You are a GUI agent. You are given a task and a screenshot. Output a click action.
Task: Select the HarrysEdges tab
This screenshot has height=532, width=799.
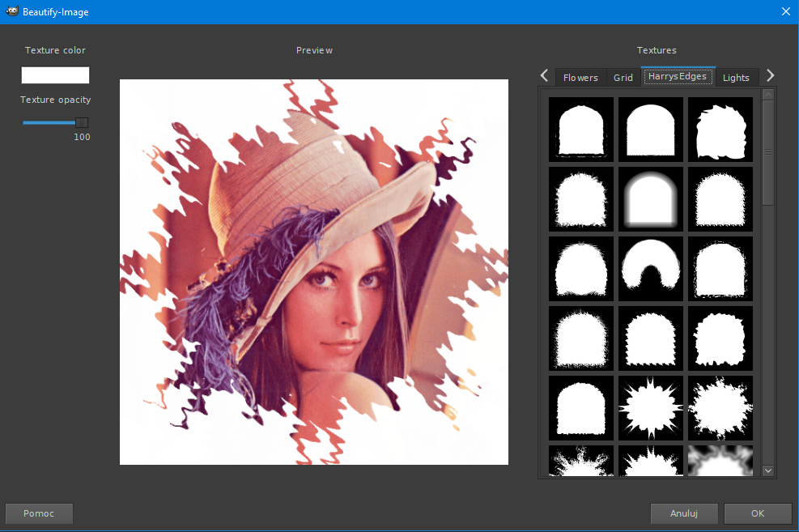pyautogui.click(x=678, y=76)
